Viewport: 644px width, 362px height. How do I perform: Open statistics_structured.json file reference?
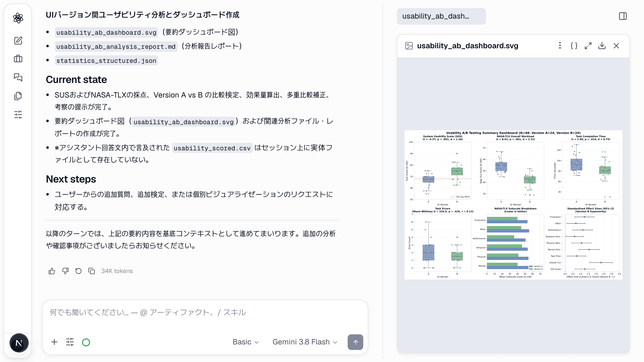click(x=106, y=61)
